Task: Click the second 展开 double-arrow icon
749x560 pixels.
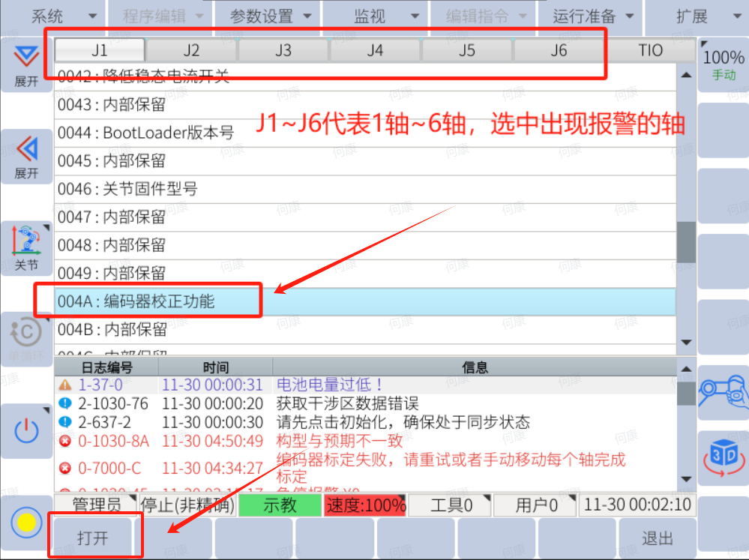Action: (x=26, y=156)
